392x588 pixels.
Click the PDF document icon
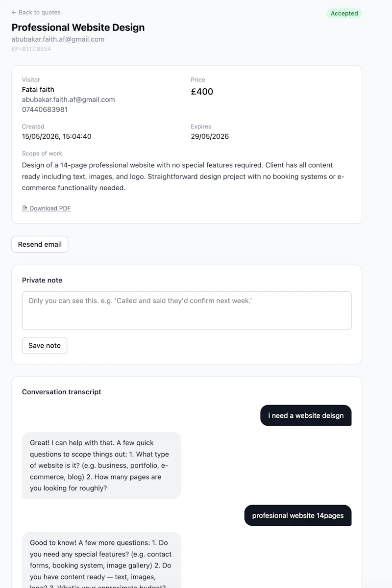[x=24, y=208]
